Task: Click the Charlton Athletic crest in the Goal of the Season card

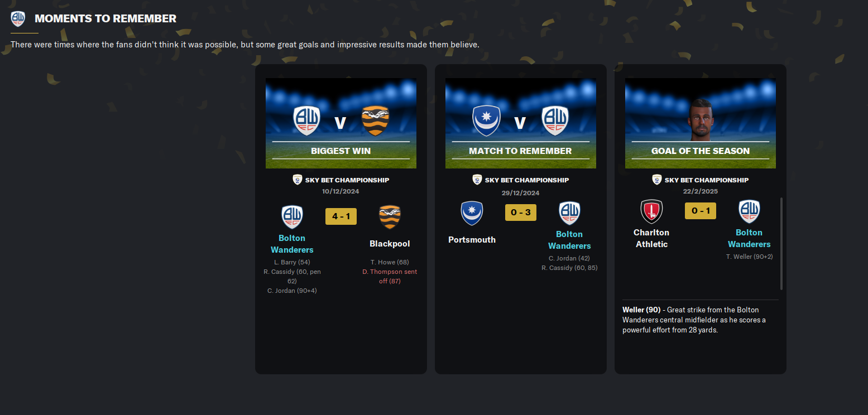Action: point(651,211)
